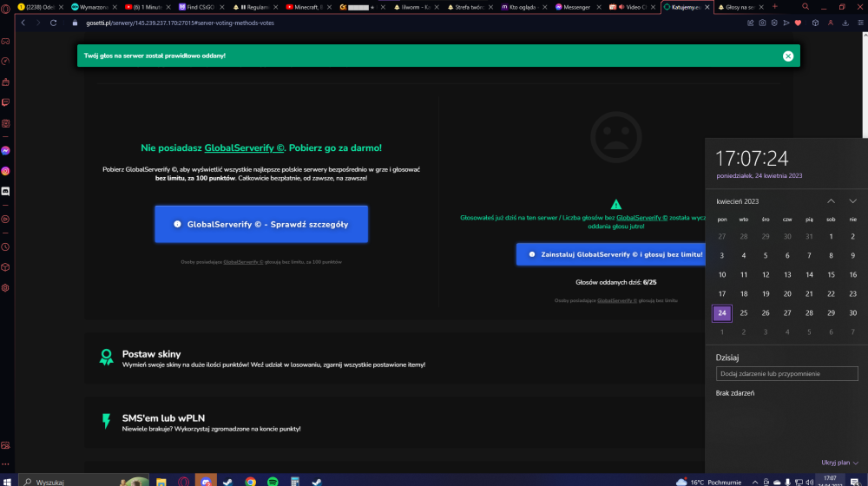Image resolution: width=868 pixels, height=486 pixels.
Task: Take a snapshot with camera icon
Action: 762,23
